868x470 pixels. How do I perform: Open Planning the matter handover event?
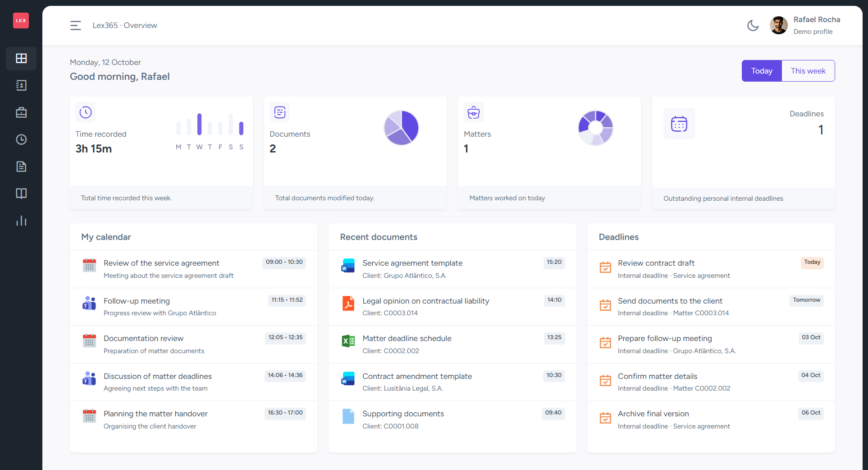194,419
